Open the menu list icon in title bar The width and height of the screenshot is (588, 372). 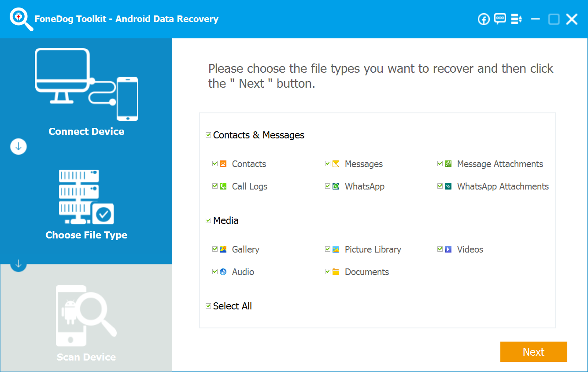(516, 19)
